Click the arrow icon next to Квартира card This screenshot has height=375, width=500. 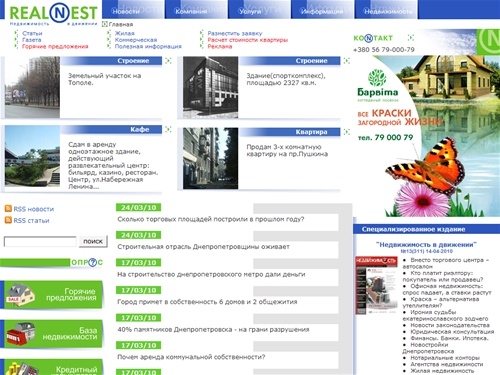click(x=347, y=132)
